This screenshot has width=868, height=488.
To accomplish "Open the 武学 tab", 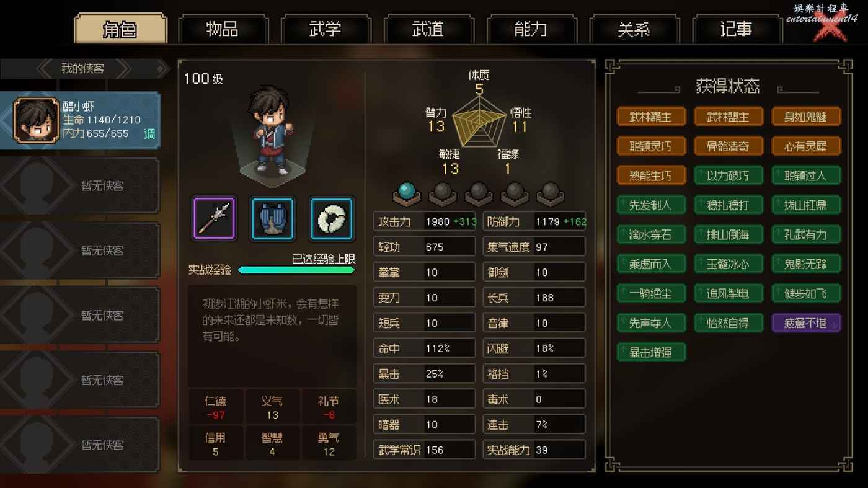I will coord(325,29).
